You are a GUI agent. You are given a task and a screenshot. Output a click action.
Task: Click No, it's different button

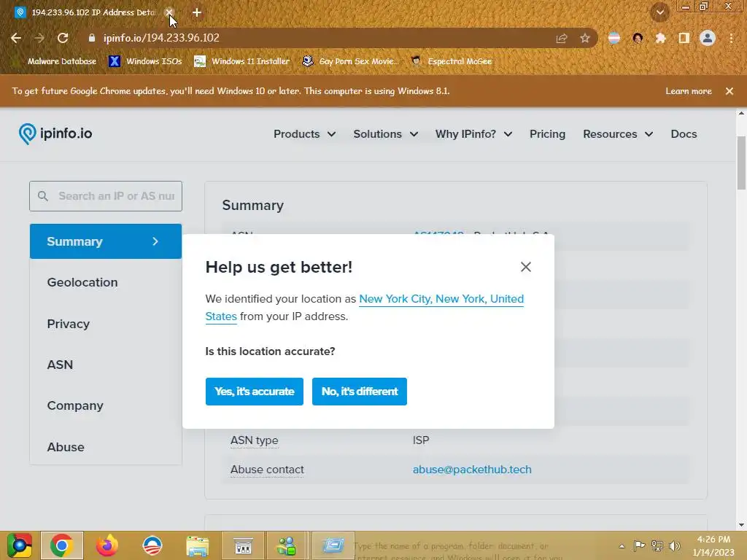(x=360, y=392)
